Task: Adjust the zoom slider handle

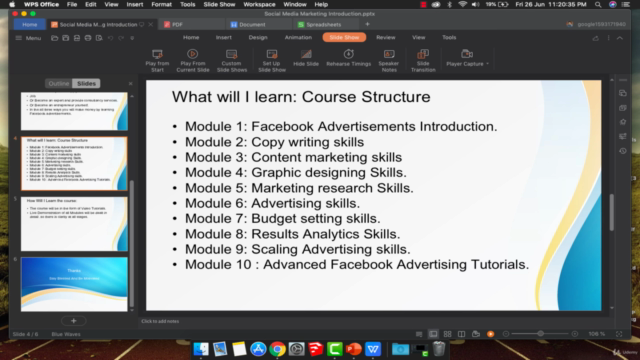Action: [540, 334]
